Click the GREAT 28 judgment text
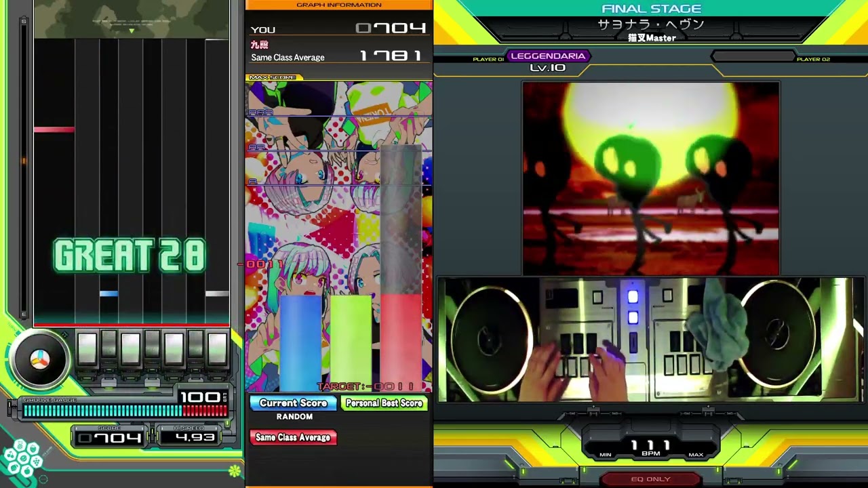This screenshot has width=868, height=488. [x=129, y=256]
